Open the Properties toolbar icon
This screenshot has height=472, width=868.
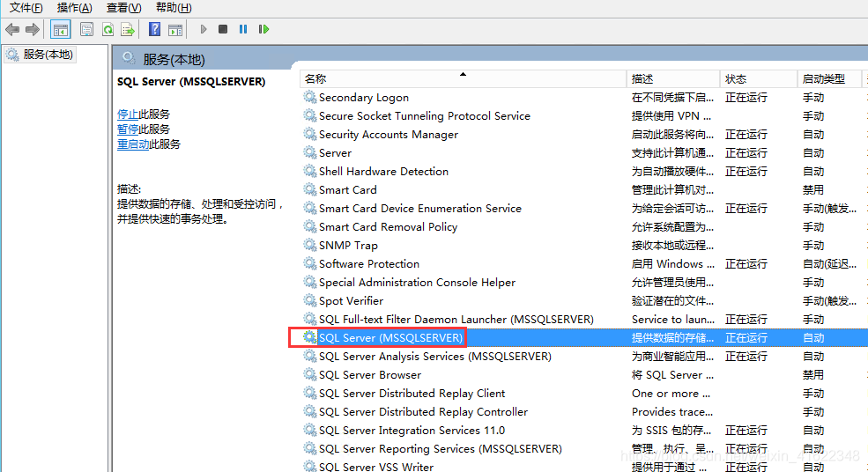tap(86, 29)
